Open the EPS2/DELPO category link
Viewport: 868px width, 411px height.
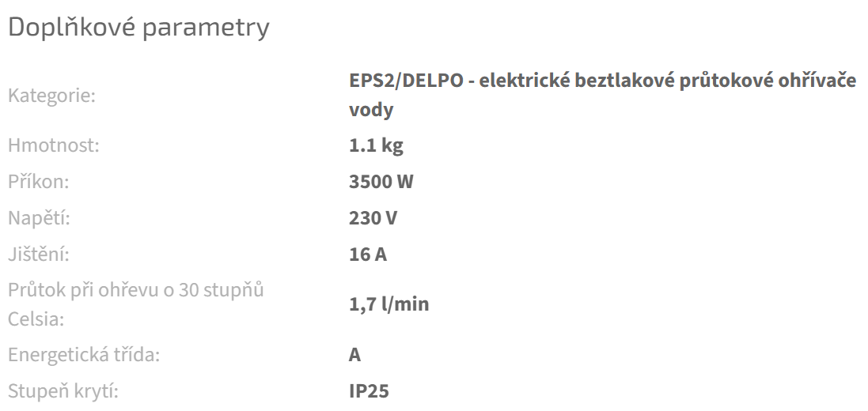tap(601, 82)
